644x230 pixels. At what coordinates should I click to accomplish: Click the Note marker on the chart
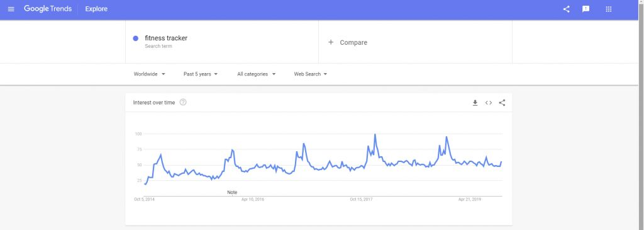tap(232, 192)
